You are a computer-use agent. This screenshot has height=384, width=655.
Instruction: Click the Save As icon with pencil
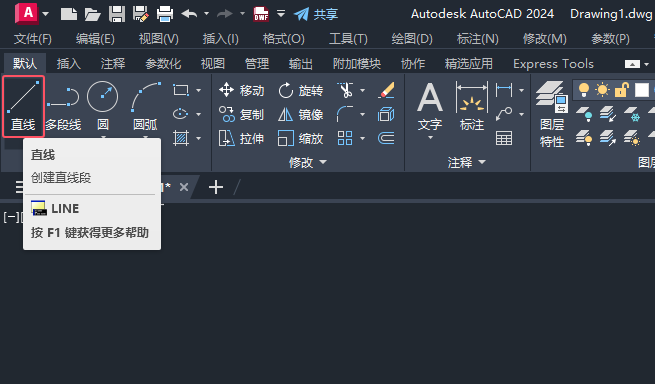[141, 14]
